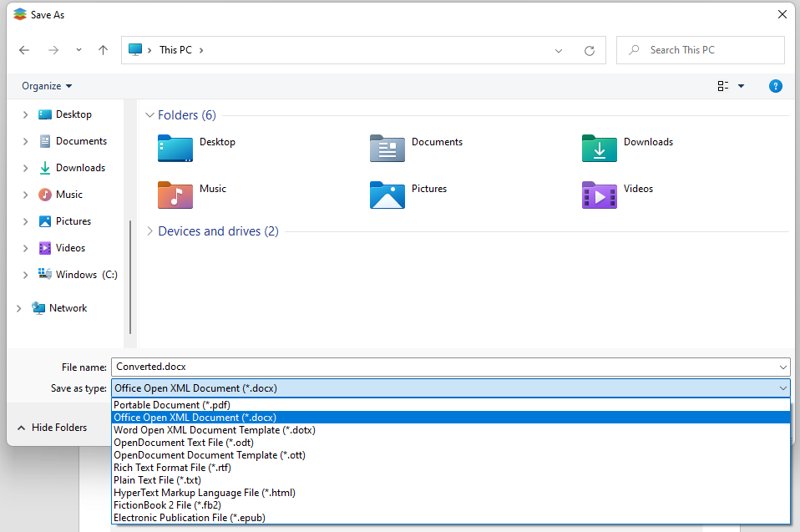
Task: Collapse the Folders (6) group
Action: 149,115
